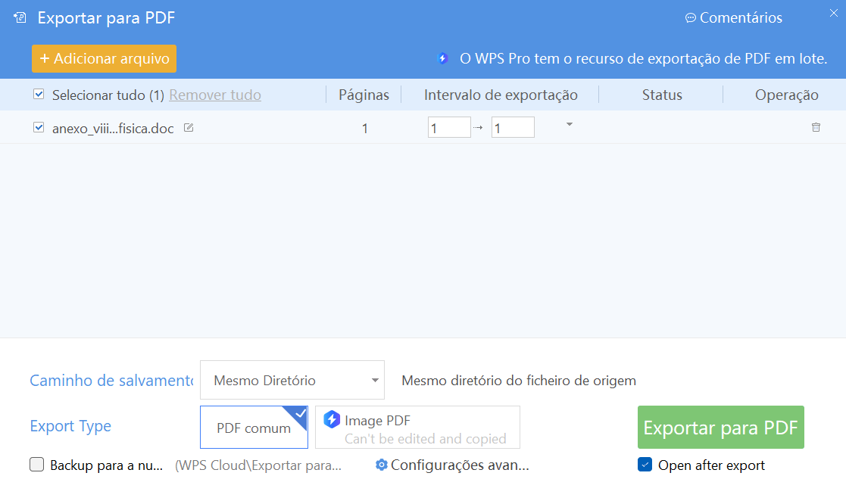The height and width of the screenshot is (504, 846).
Task: Click the export document icon beside the dialog title
Action: click(19, 17)
